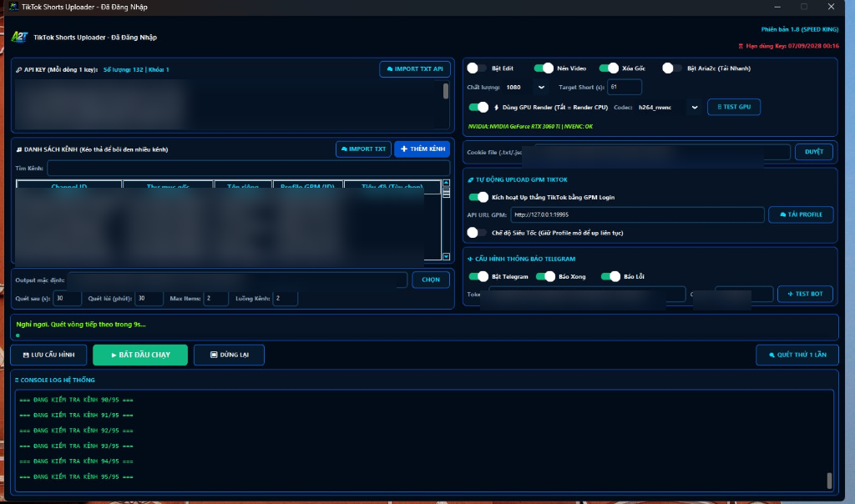The image size is (855, 504).
Task: Click the TẢI PROFILE button
Action: (801, 214)
